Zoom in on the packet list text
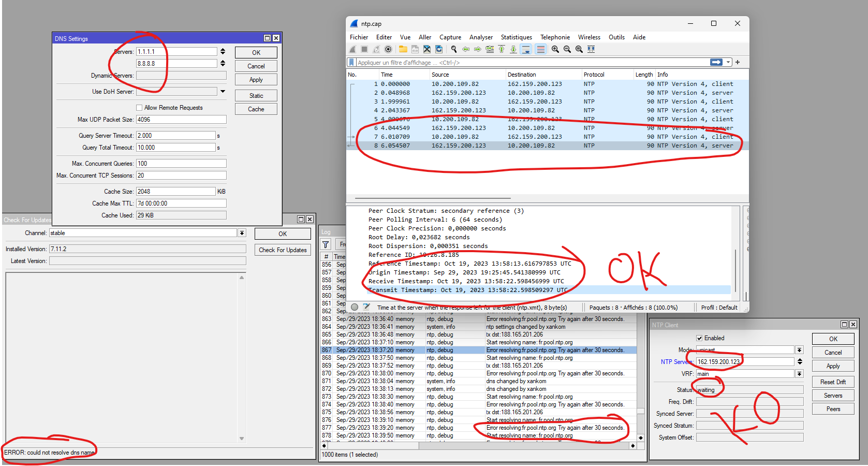The height and width of the screenshot is (466, 868). coord(555,49)
